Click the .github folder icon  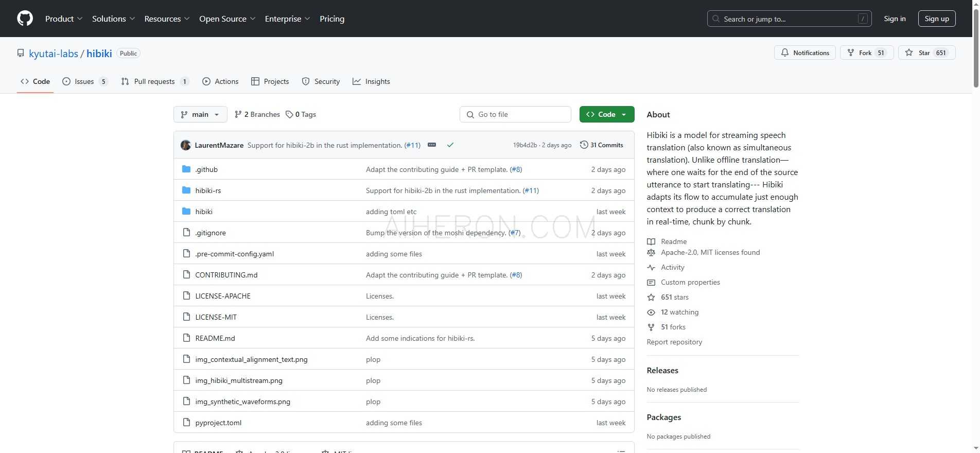186,169
